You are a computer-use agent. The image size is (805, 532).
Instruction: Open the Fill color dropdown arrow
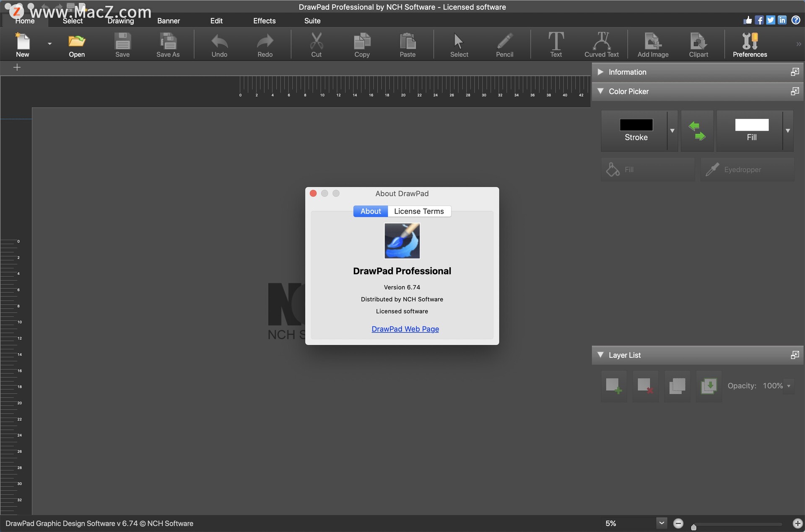[788, 131]
